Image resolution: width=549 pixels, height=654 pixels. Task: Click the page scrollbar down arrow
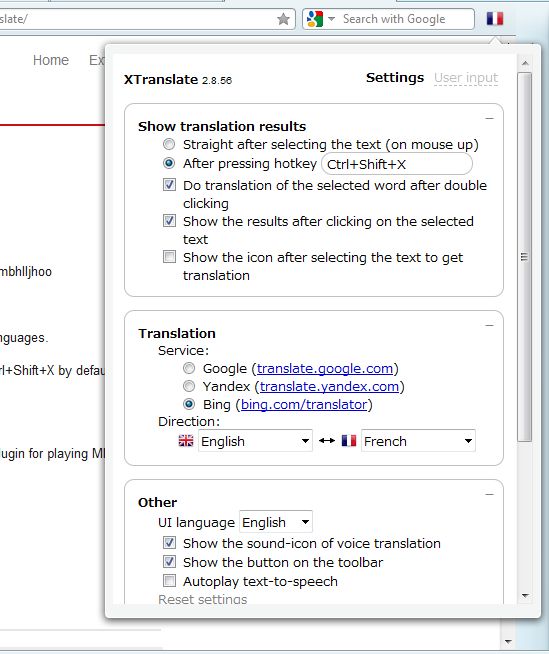pos(508,641)
